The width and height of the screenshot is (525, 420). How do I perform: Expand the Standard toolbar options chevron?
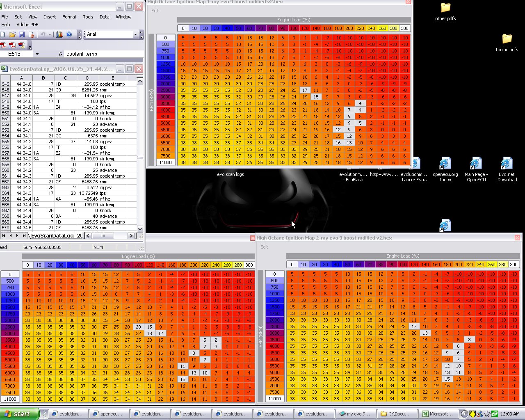pos(80,35)
